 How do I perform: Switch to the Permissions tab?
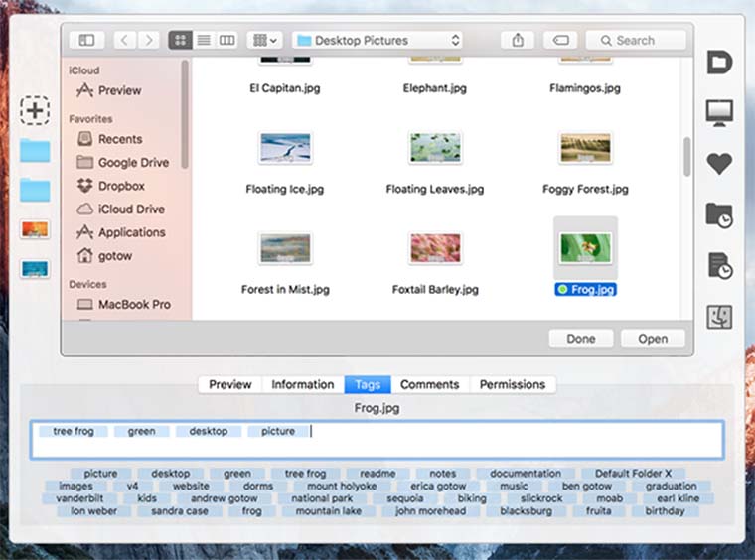click(513, 385)
